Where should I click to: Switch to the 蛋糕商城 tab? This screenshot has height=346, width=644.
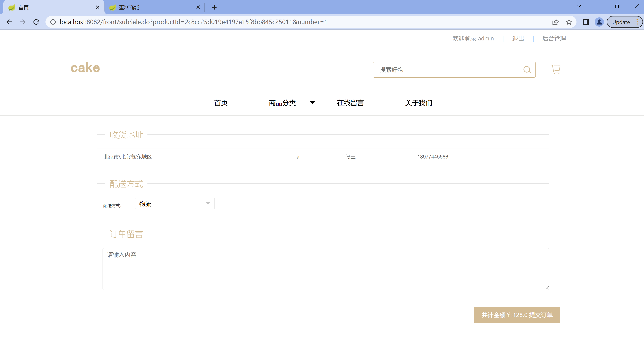(154, 8)
